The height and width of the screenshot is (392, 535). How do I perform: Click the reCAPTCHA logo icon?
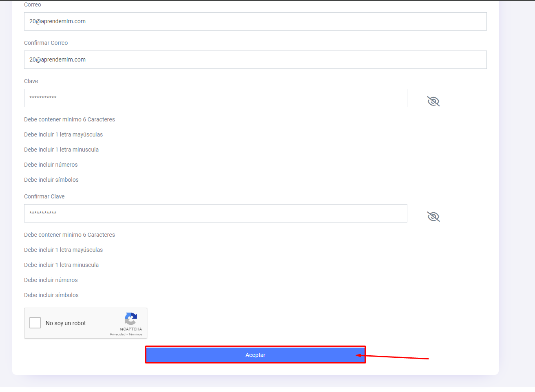[x=130, y=319]
